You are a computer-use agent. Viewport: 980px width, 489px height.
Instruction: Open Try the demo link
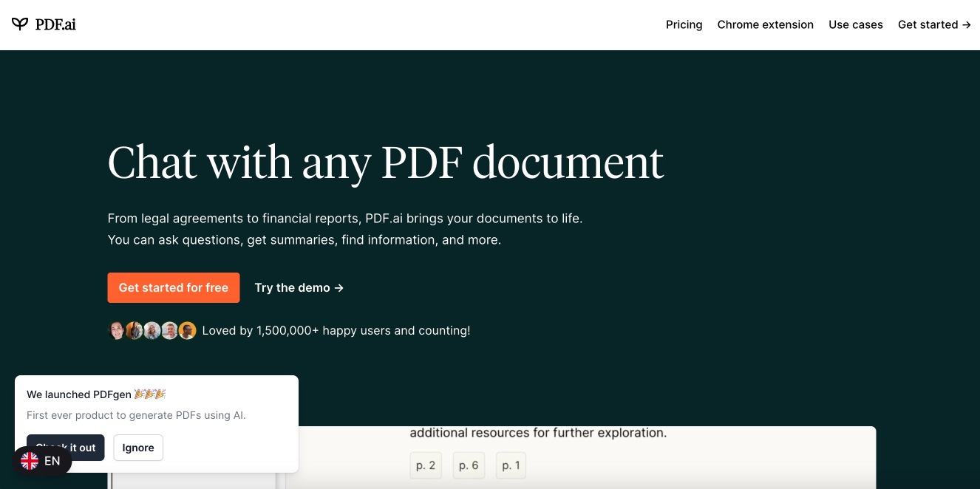point(299,287)
